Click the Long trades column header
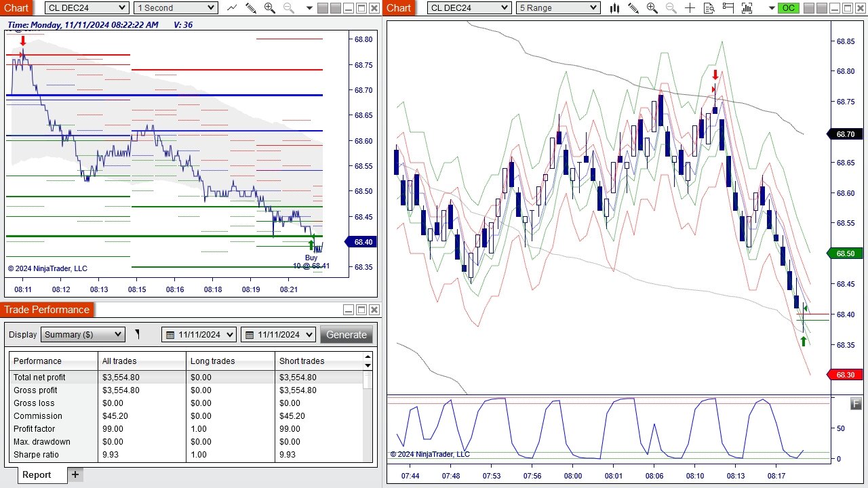 click(231, 361)
